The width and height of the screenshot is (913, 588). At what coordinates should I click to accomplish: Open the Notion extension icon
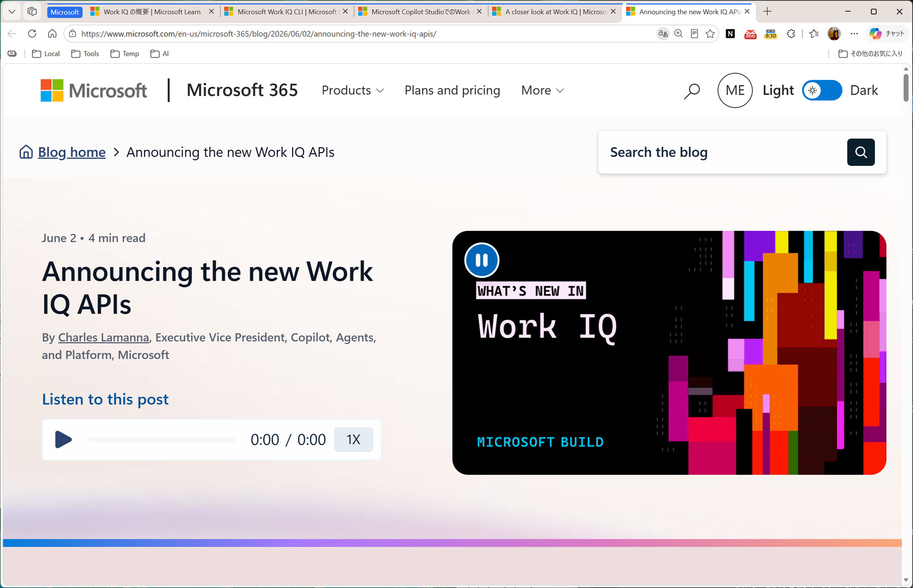[x=730, y=34]
